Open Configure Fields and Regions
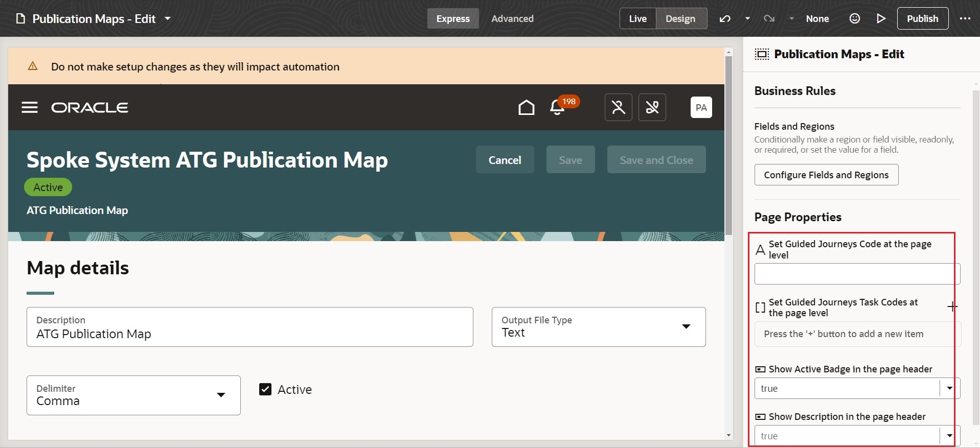The height and width of the screenshot is (448, 980). pyautogui.click(x=826, y=175)
